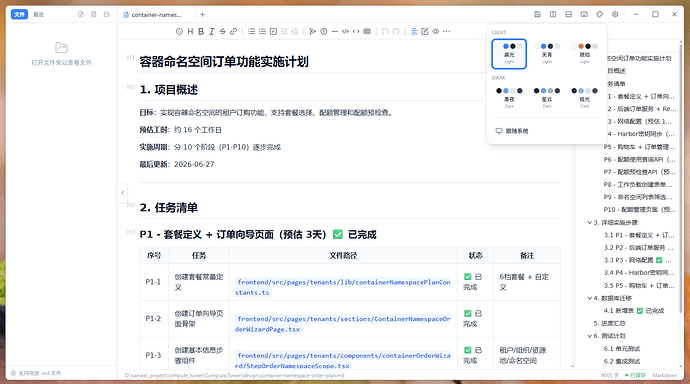The height and width of the screenshot is (384, 690).
Task: Jump to '5. 进度汇总' in the outline
Action: pyautogui.click(x=609, y=323)
